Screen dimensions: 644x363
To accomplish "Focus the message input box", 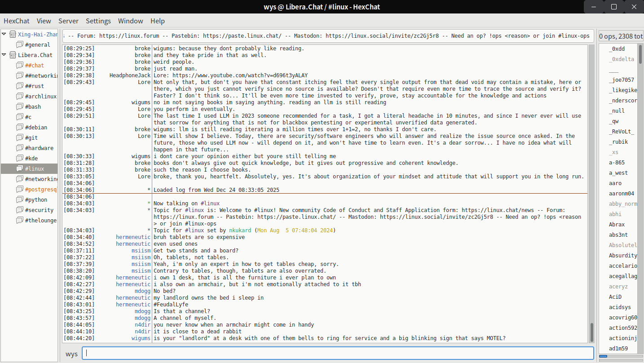I will tap(338, 354).
